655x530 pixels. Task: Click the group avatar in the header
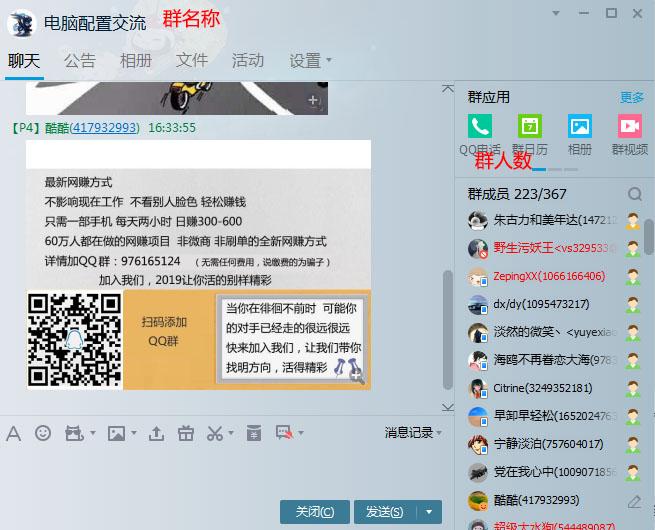click(x=21, y=23)
